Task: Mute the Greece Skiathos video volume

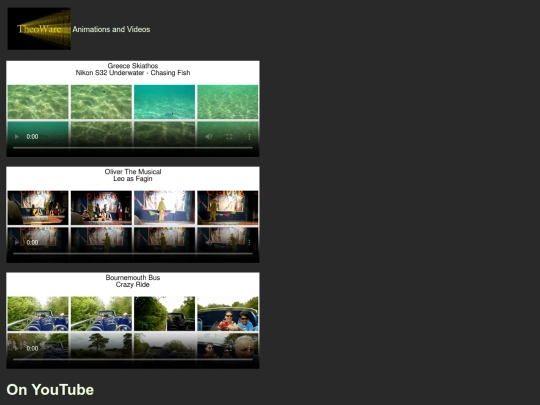Action: pos(209,137)
